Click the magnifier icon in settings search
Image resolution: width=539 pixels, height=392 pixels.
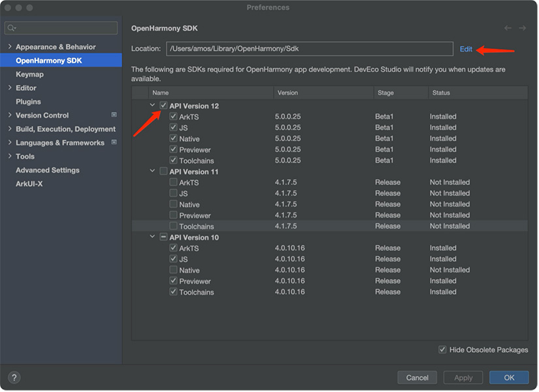(12, 28)
